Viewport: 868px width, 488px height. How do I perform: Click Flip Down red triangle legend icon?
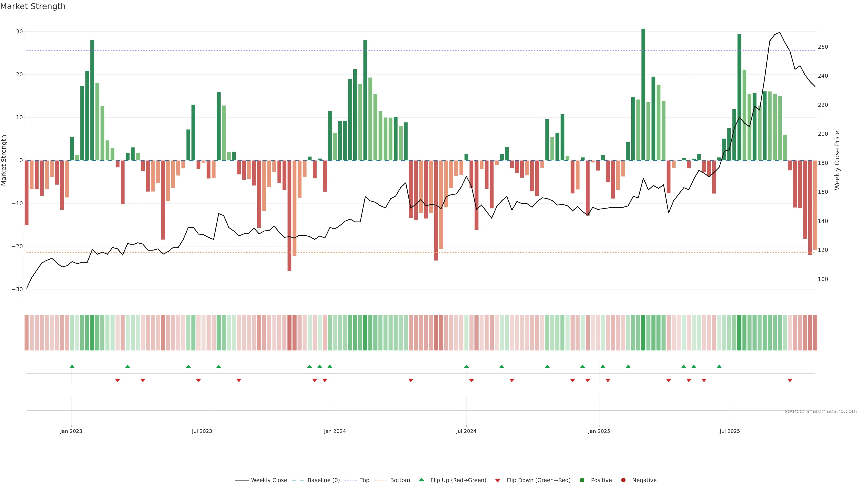pyautogui.click(x=498, y=481)
